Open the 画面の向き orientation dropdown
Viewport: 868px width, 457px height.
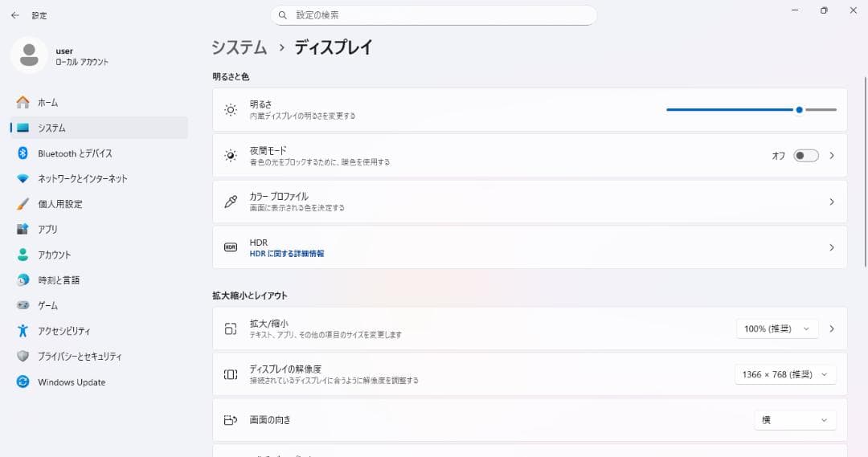pos(794,420)
